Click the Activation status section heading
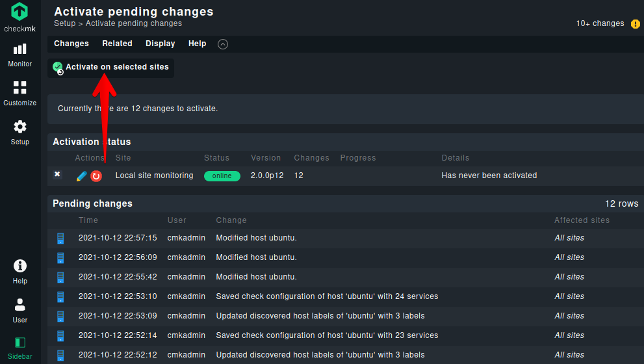Screen dimensions: 644x364 [x=92, y=142]
